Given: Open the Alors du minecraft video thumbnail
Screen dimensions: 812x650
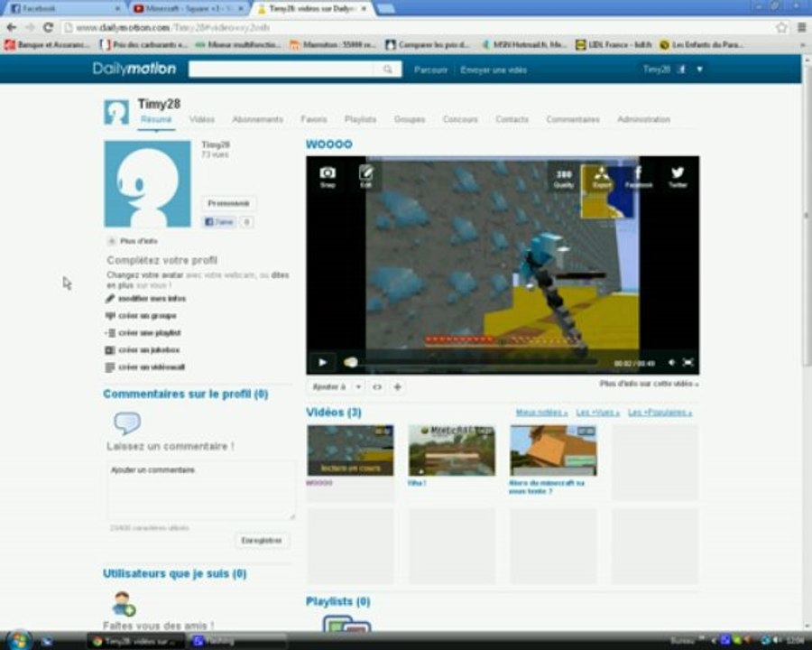Looking at the screenshot, I should tap(553, 450).
